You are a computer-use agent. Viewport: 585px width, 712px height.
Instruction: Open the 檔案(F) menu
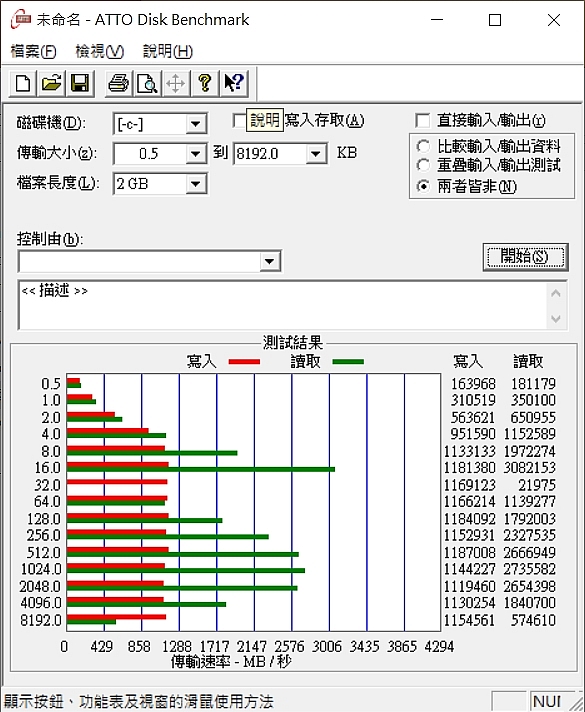[33, 51]
